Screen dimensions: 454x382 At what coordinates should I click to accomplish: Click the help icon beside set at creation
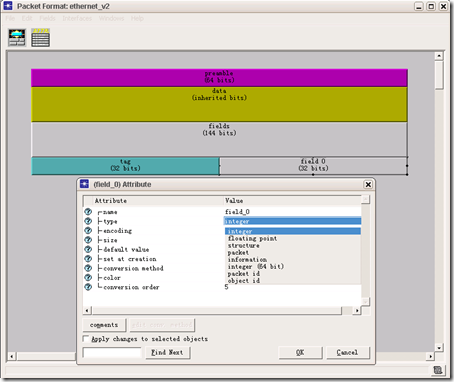(x=88, y=259)
